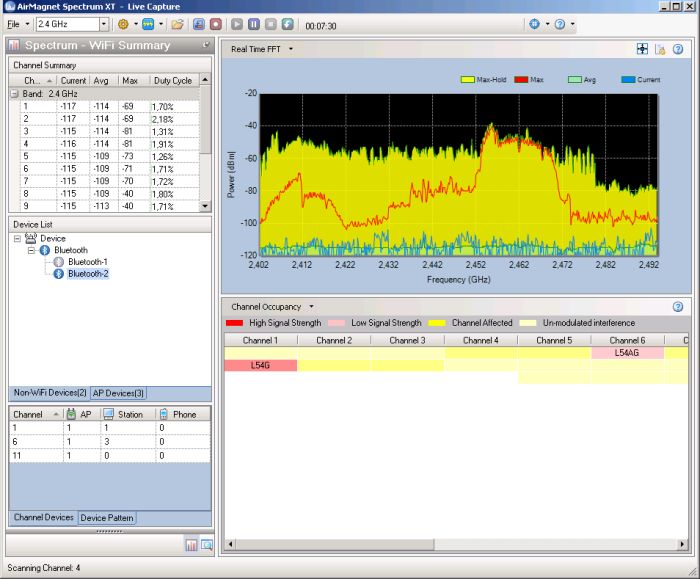The width and height of the screenshot is (700, 579).
Task: Click the red Record capture button
Action: click(216, 23)
